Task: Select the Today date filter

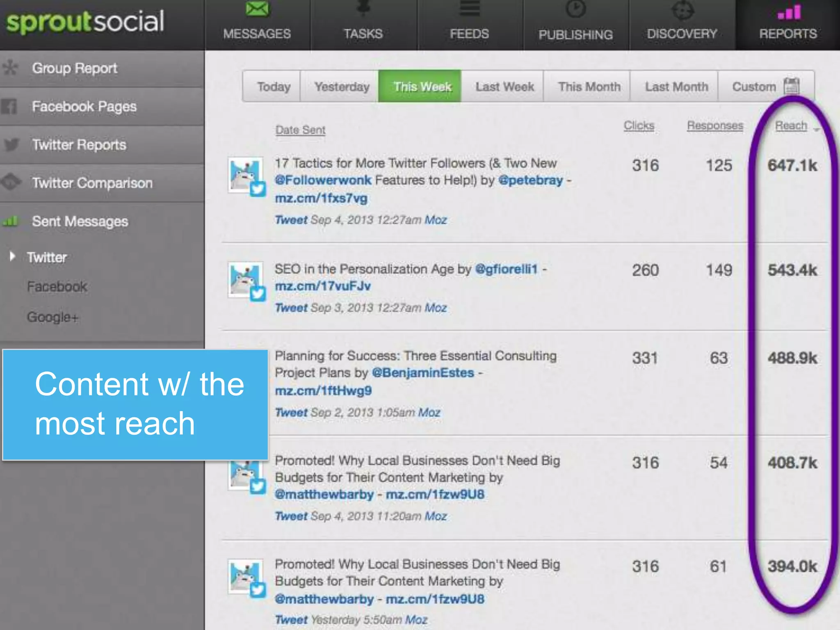Action: (x=274, y=87)
